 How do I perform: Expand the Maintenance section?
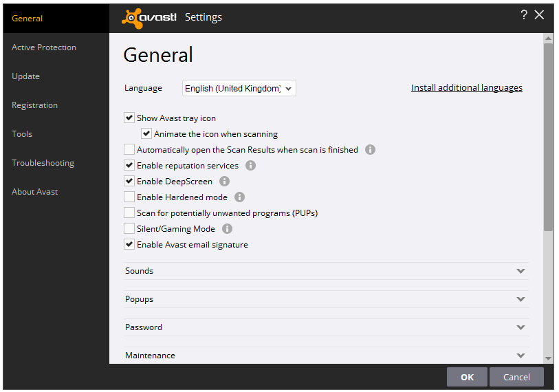326,356
